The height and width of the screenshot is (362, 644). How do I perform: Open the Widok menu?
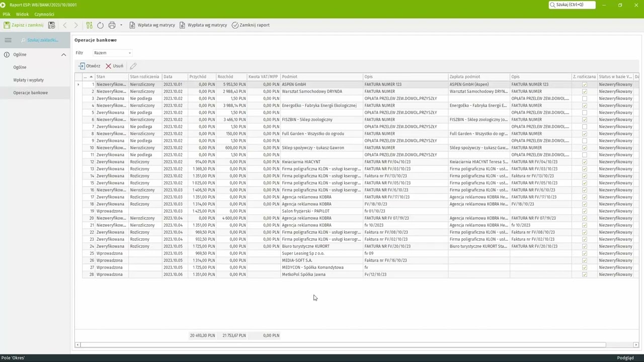(x=22, y=14)
